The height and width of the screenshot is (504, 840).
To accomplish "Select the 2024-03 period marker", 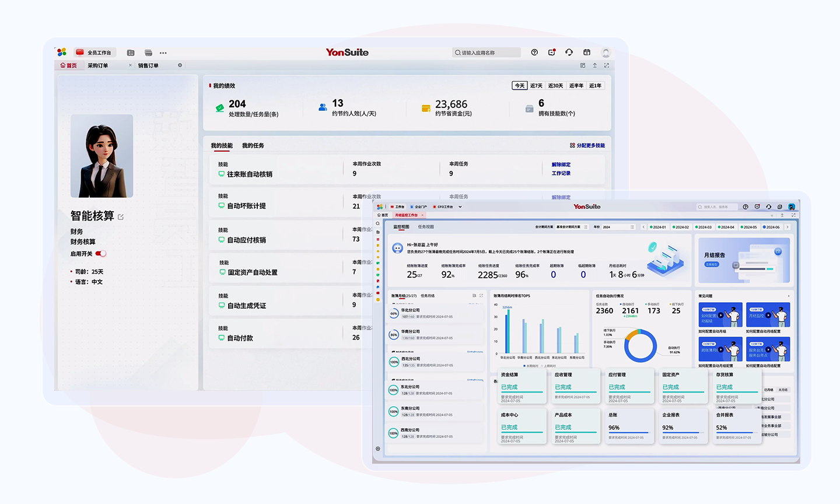I will pyautogui.click(x=703, y=227).
